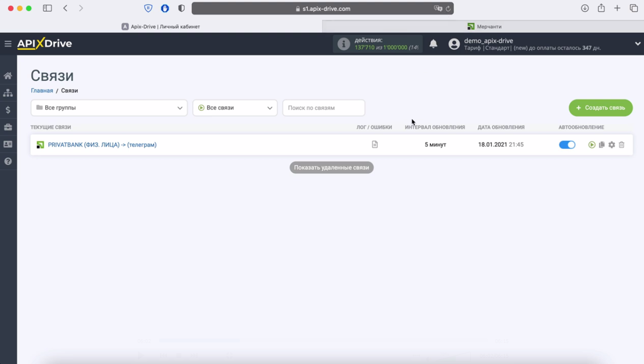Delete the PRIVATBANK connection with trash icon

(x=622, y=144)
